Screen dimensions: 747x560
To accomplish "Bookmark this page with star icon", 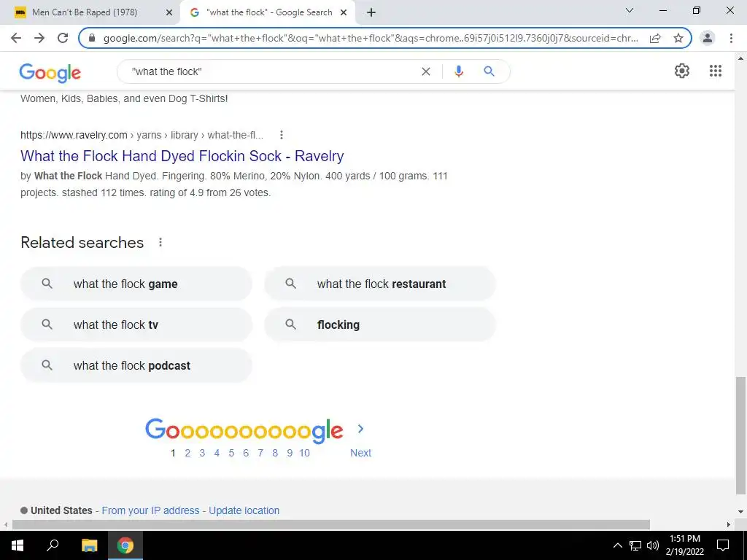I will point(678,38).
